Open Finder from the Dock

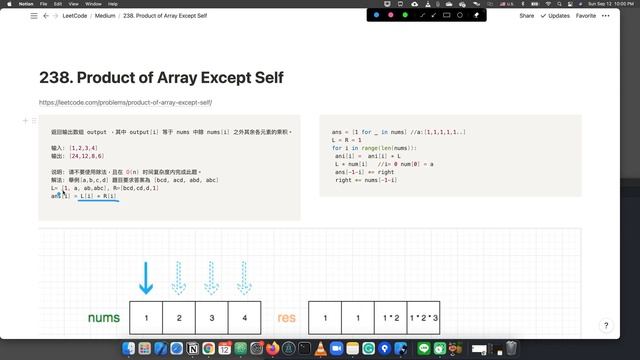[129, 348]
